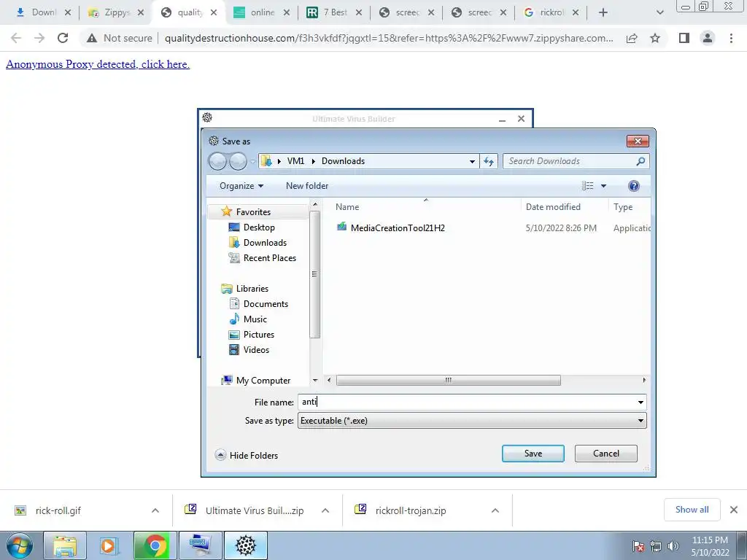Open Pictures library in navigation pane
This screenshot has height=560, width=747.
(252, 334)
